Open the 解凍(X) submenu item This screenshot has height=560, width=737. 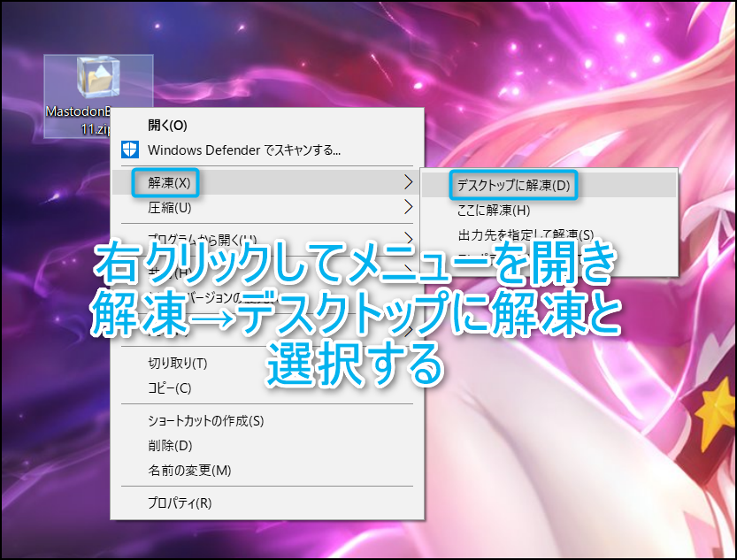169,183
